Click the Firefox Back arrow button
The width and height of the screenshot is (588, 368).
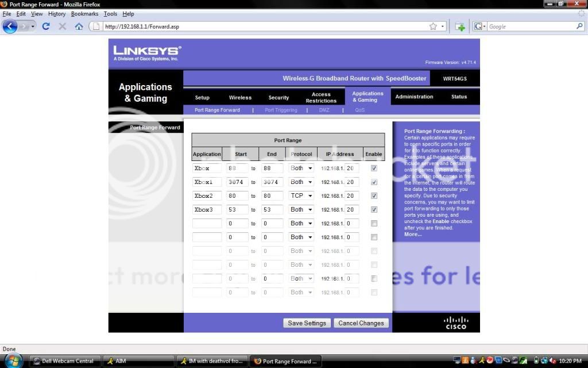[10, 26]
